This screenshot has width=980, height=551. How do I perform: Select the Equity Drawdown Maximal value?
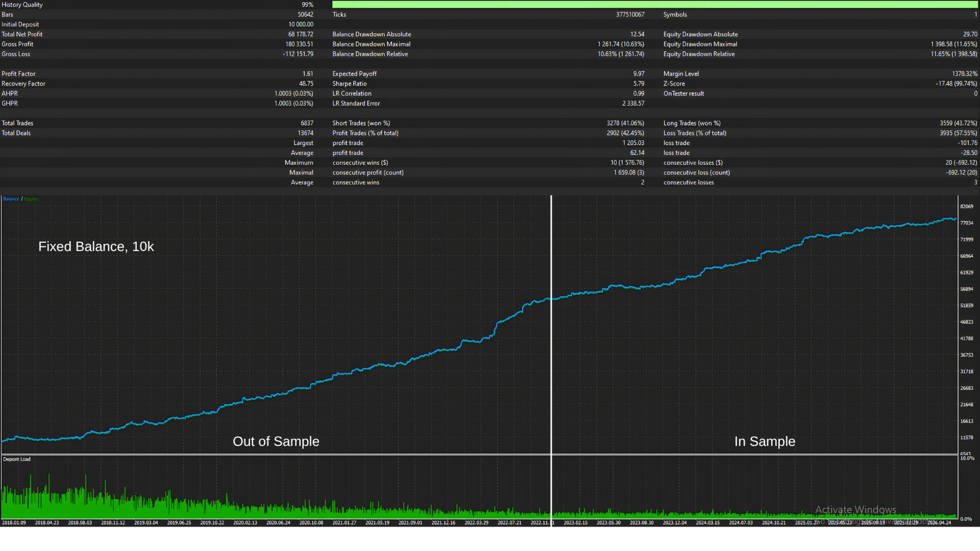click(954, 44)
